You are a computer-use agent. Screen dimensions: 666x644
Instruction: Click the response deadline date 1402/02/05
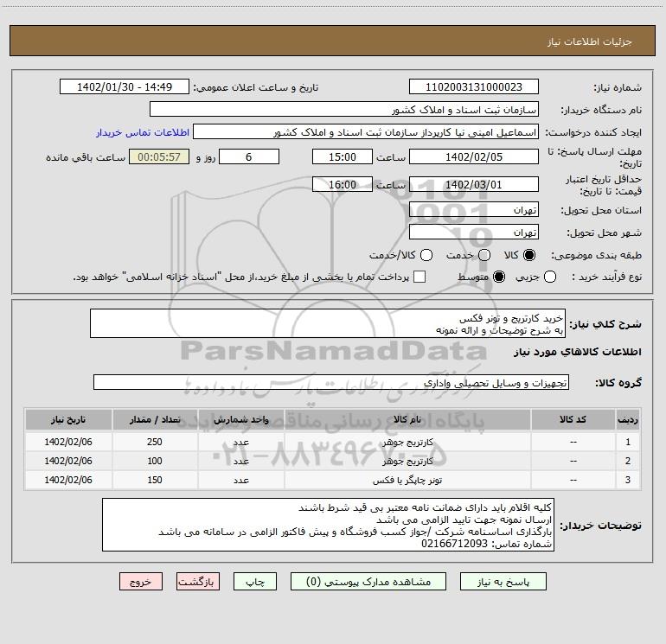(x=474, y=156)
